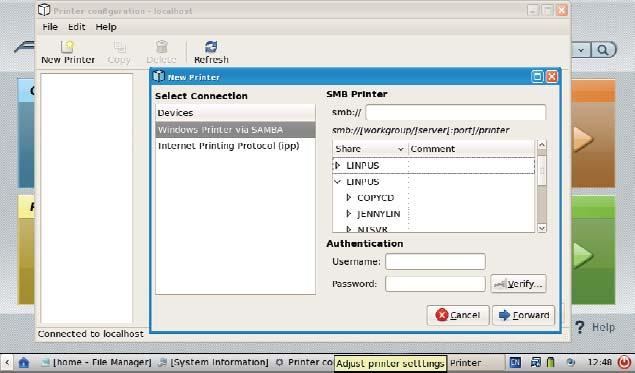
Task: Click the EN keyboard layout tray icon
Action: tap(515, 362)
